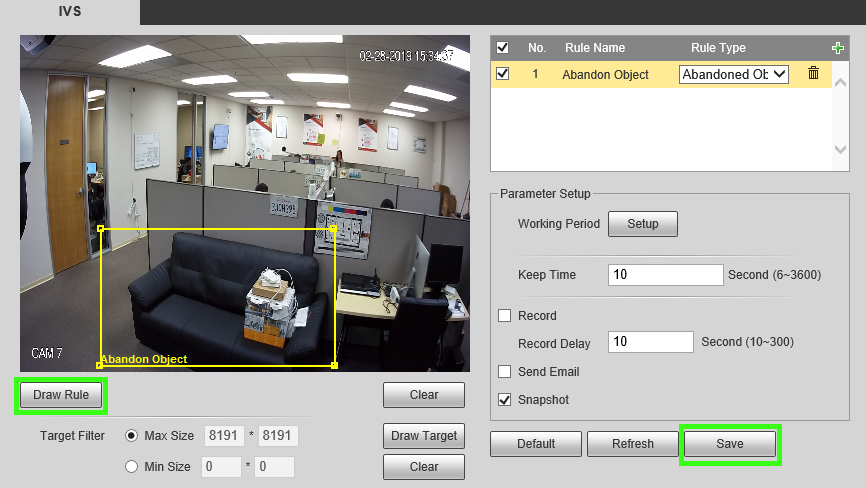Click the Min Size height field

pyautogui.click(x=274, y=466)
